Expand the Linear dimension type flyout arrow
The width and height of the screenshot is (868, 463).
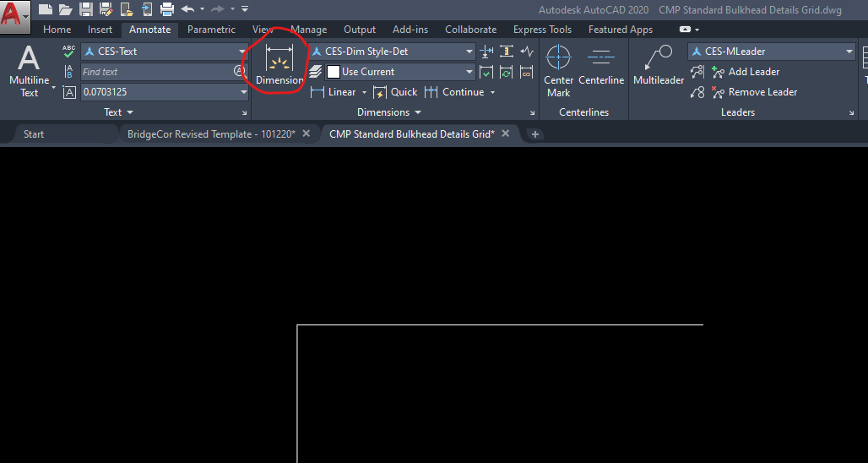click(364, 92)
